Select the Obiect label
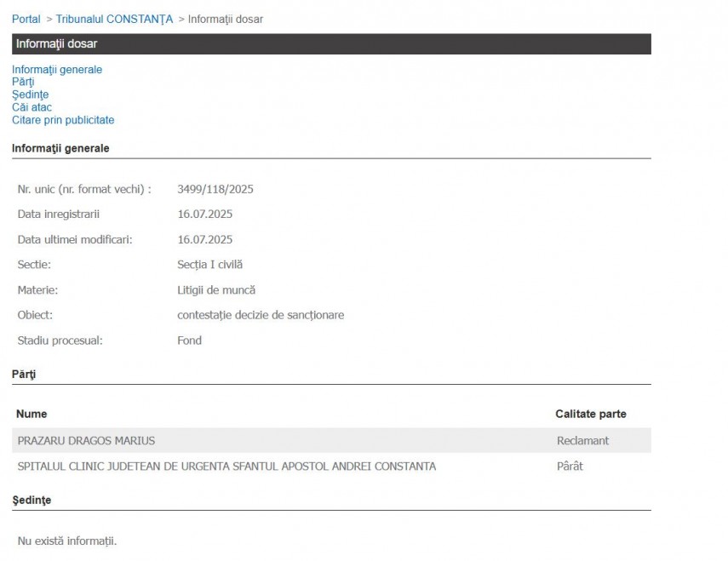Screen dimensions: 728x561 pos(35,315)
